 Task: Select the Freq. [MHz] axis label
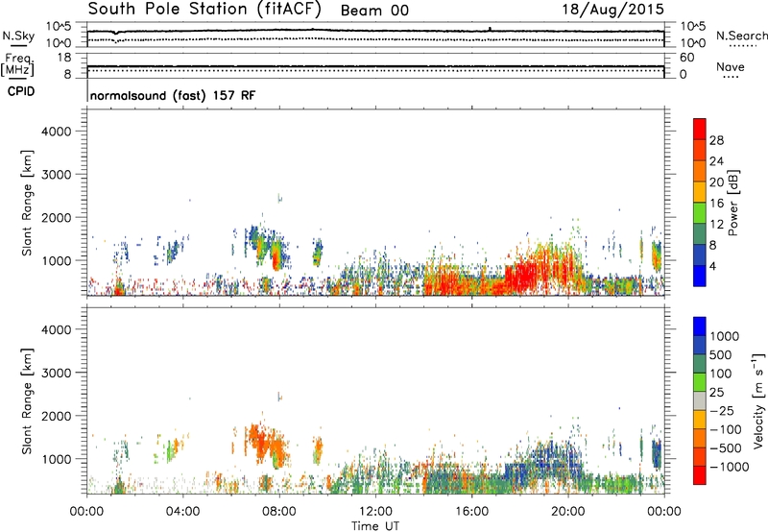pyautogui.click(x=17, y=64)
